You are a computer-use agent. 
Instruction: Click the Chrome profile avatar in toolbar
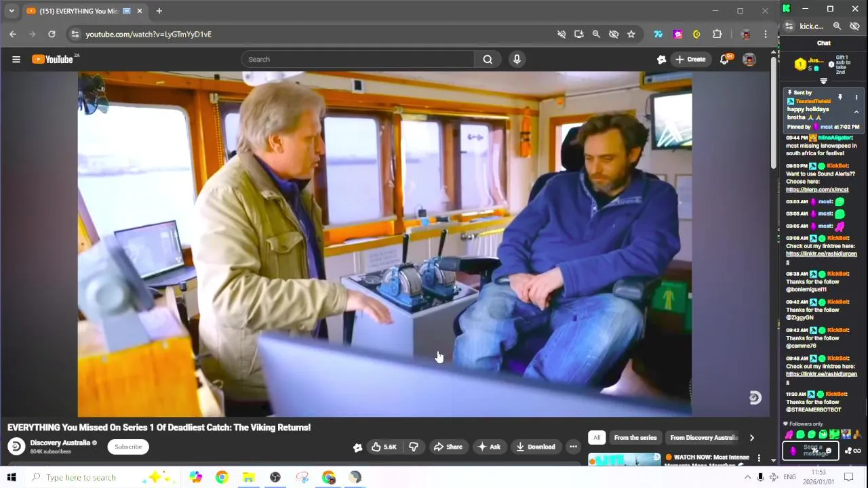[x=745, y=34]
